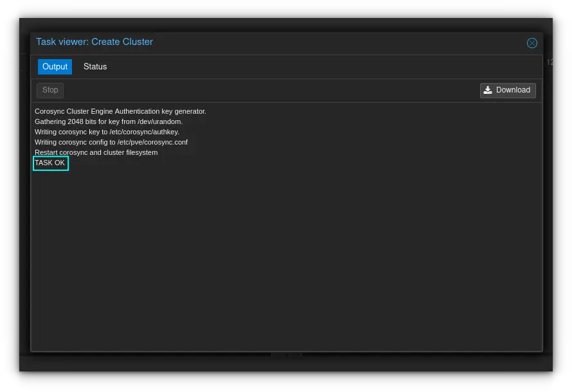The image size is (572, 392).
Task: Click the Stop button
Action: click(x=50, y=90)
